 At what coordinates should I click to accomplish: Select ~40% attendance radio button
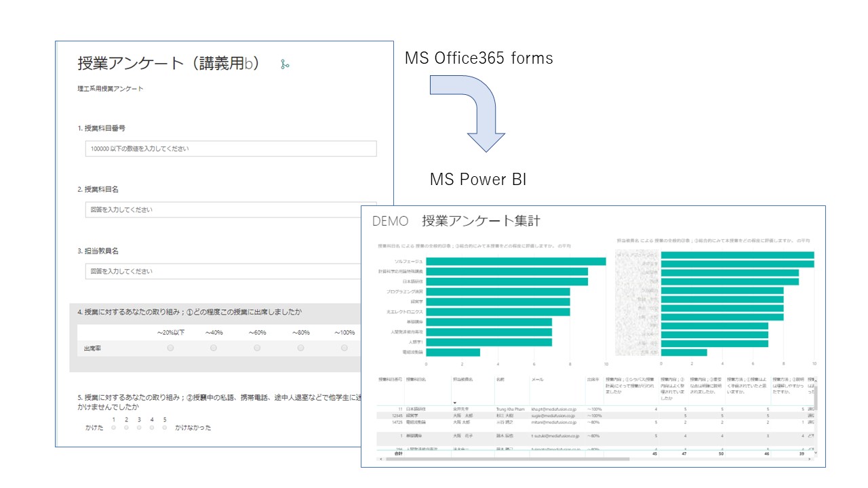[x=214, y=348]
